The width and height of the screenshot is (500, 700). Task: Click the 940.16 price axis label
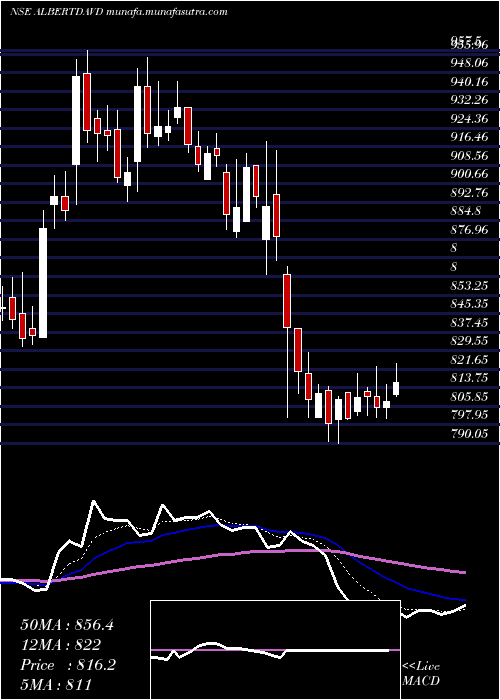pos(469,81)
